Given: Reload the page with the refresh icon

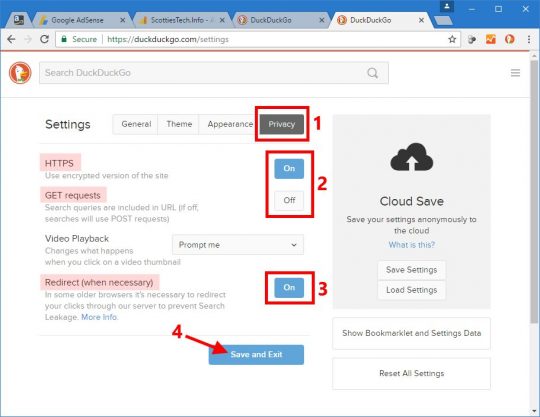Looking at the screenshot, I should tap(44, 39).
